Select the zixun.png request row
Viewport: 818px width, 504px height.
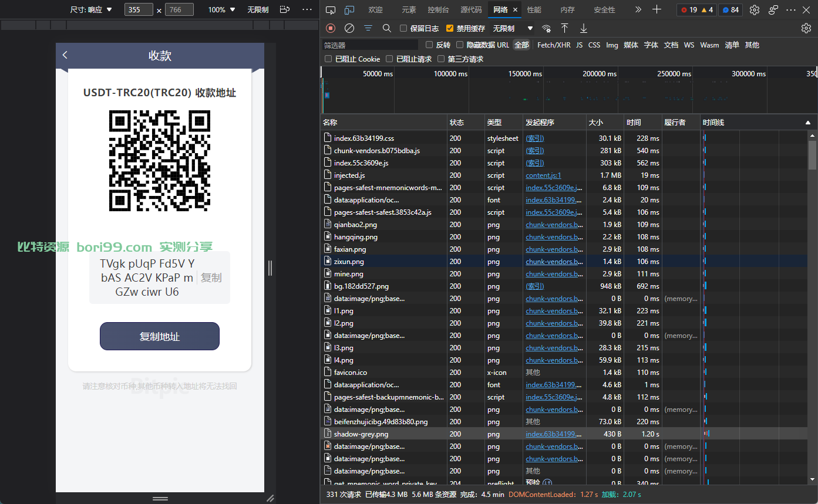[565, 262]
